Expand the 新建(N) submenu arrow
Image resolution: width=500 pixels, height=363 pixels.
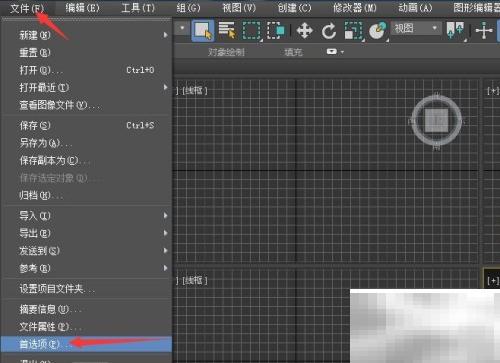[165, 35]
